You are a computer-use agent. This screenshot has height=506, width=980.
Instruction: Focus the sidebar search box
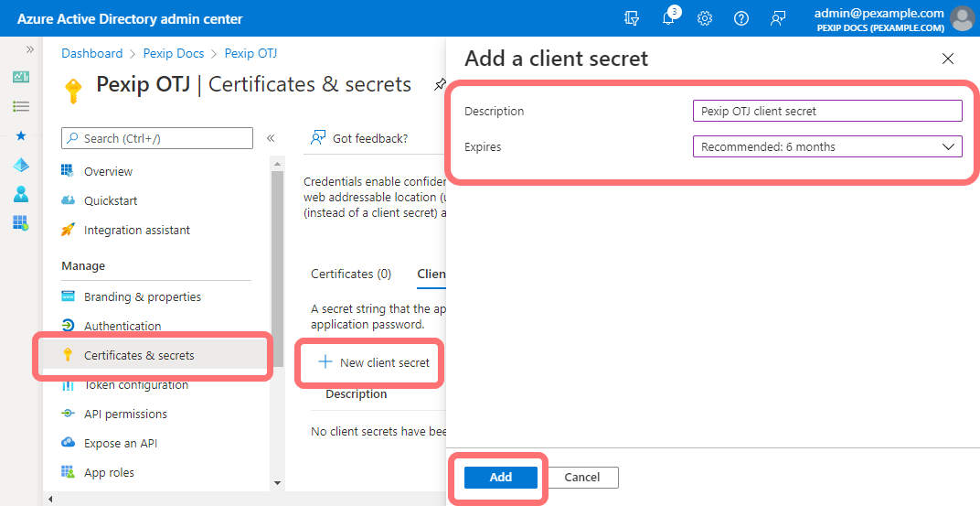click(x=157, y=138)
